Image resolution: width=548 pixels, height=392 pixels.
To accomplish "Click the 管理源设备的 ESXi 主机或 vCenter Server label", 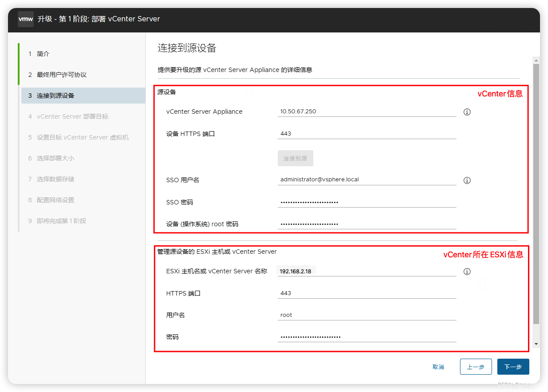I will tap(217, 252).
